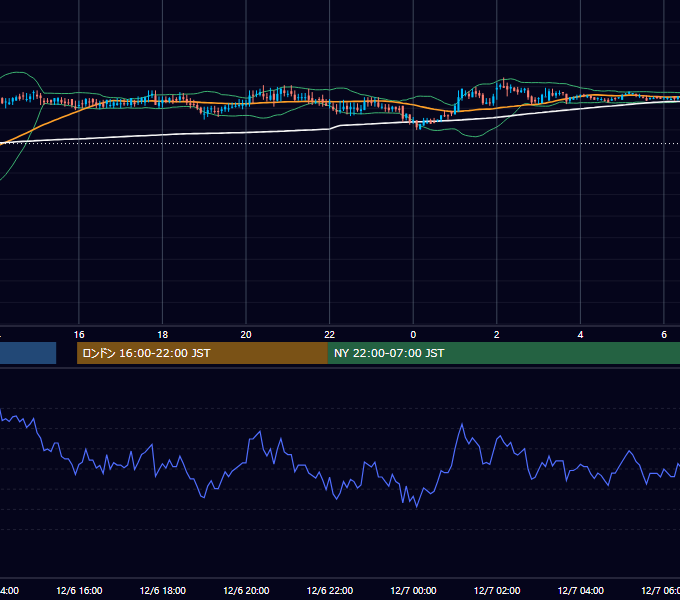
Task: Click the 12/6 22:00 date label
Action: point(330,591)
